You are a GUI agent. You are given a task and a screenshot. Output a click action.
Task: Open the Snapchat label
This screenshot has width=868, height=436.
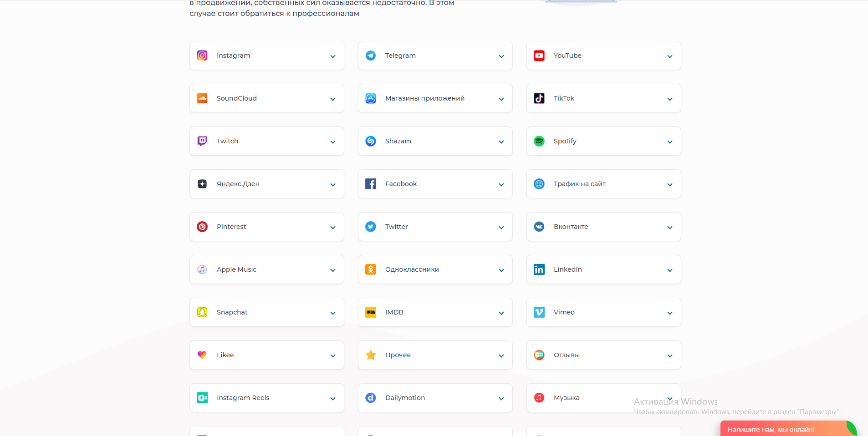232,312
